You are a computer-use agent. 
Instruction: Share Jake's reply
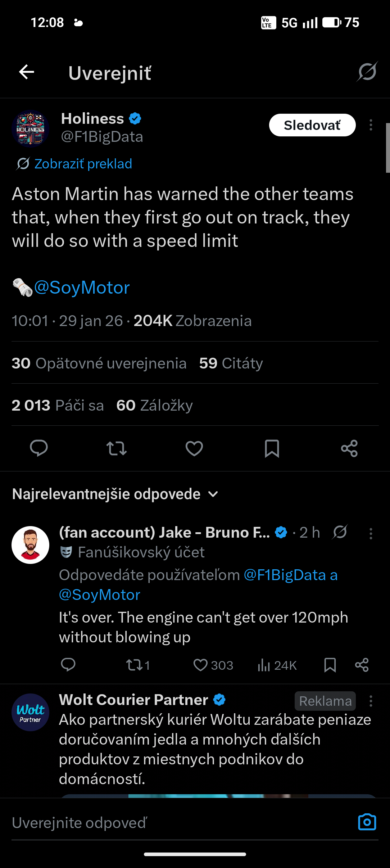pos(362,665)
